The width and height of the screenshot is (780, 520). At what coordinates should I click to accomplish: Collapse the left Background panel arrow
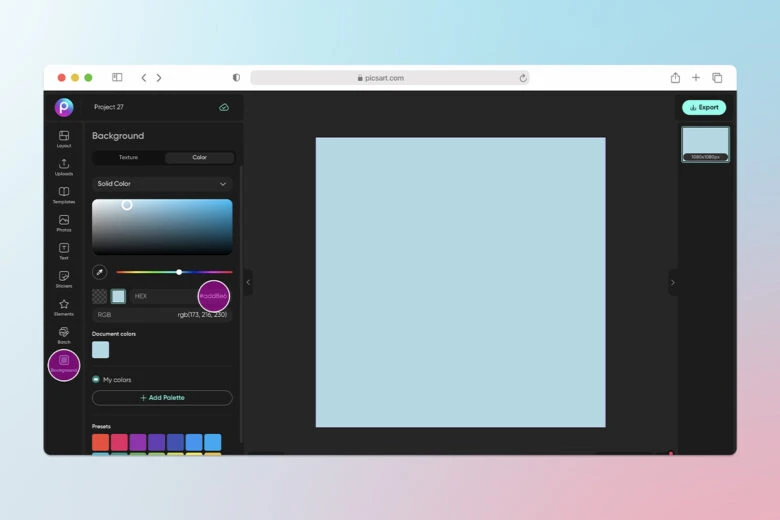tap(248, 283)
